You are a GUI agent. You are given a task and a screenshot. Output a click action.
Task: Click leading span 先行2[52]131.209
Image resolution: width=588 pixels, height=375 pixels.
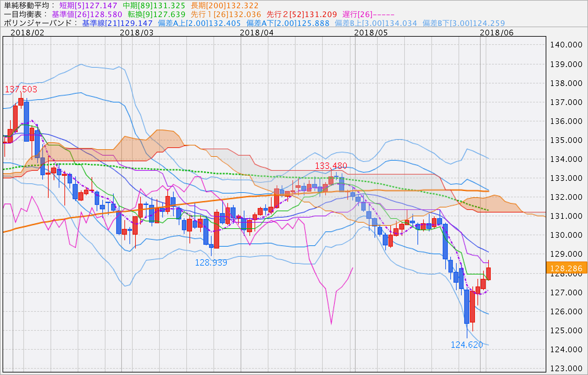pos(302,14)
